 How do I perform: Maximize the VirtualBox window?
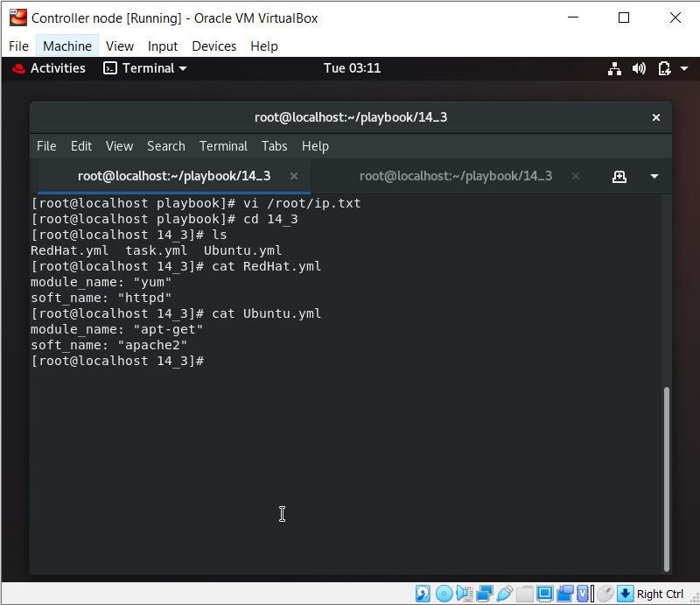tap(624, 18)
